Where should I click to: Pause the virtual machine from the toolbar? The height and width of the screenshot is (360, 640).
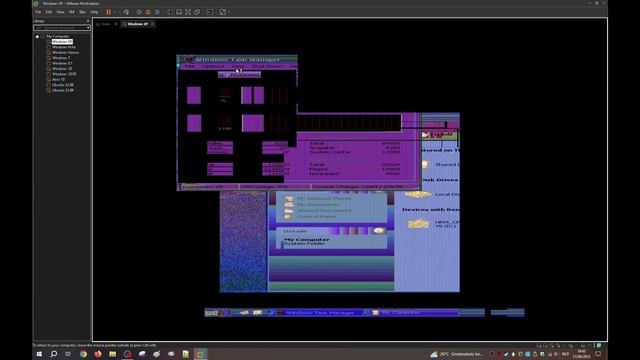(x=109, y=12)
